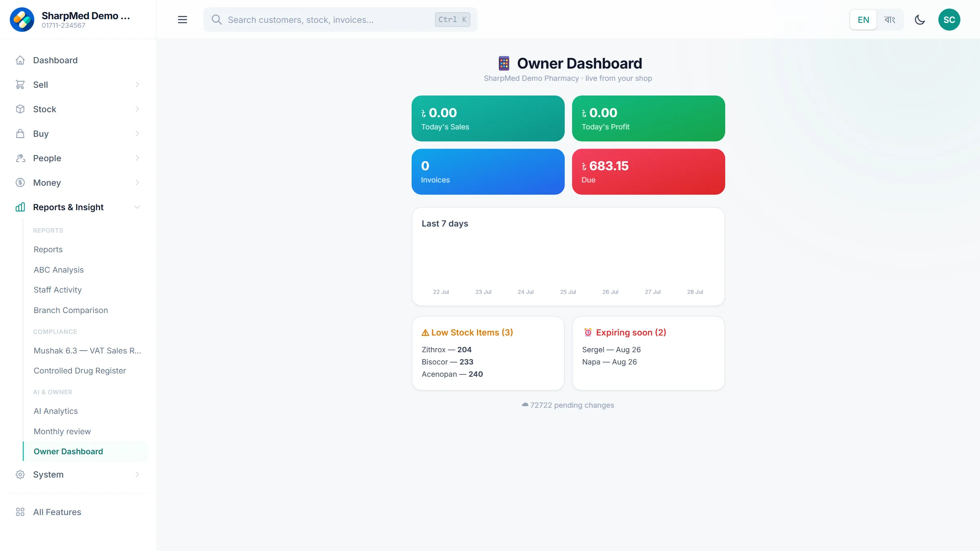
Task: Open ABC Analysis report
Action: [x=86, y=270]
